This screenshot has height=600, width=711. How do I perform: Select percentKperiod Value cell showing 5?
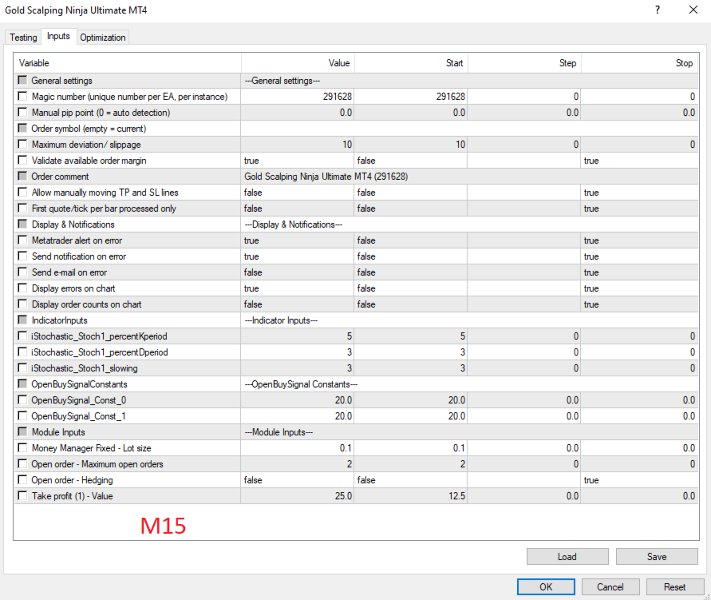pos(297,336)
